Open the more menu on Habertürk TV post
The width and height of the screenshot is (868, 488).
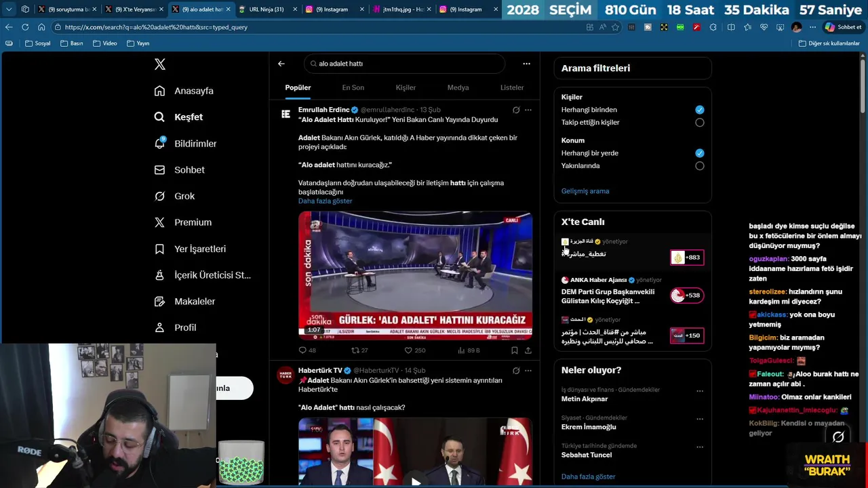pyautogui.click(x=528, y=371)
